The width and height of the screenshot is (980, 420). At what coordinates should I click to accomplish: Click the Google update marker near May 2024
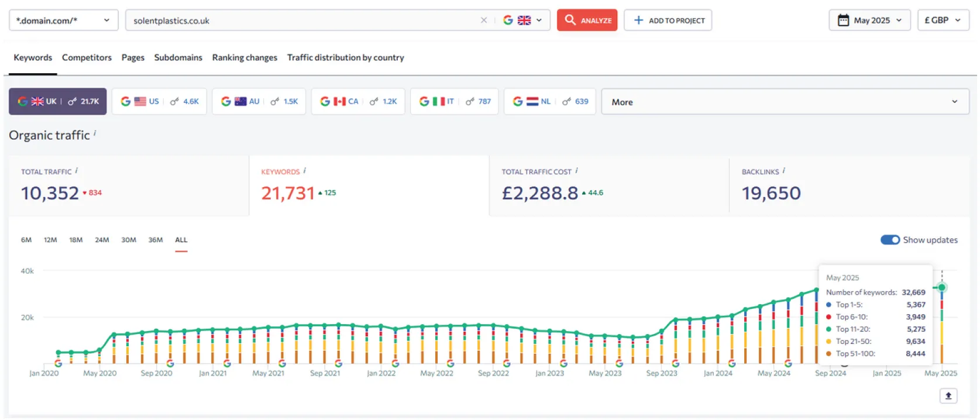click(x=788, y=364)
